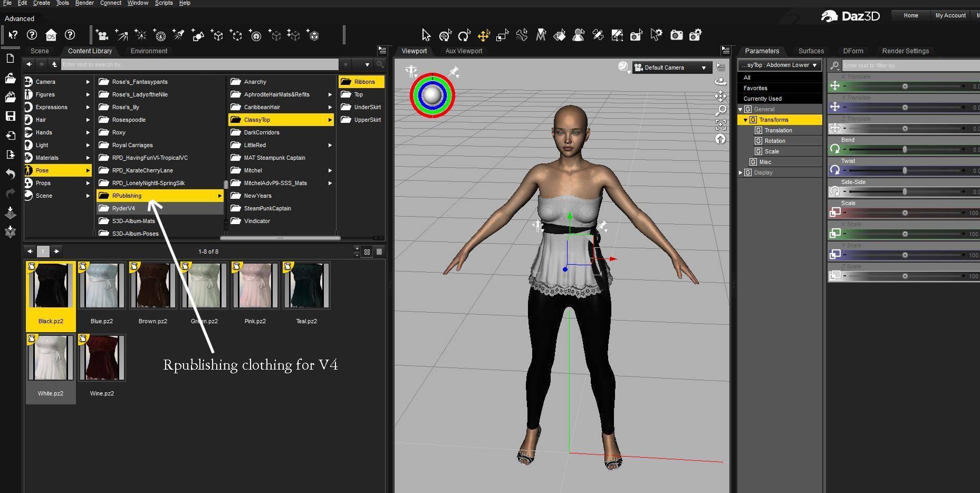Image resolution: width=980 pixels, height=493 pixels.
Task: Expand the LittleRed folder arrow
Action: pos(330,146)
